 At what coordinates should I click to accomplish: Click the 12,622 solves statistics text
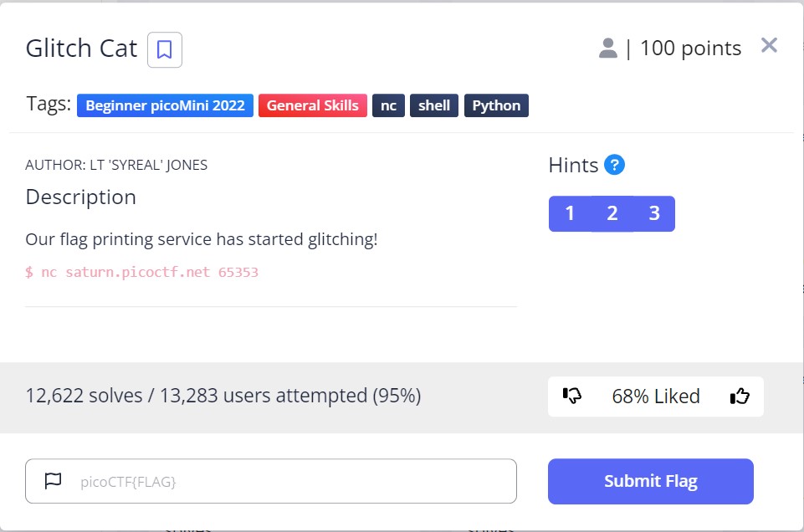(223, 396)
